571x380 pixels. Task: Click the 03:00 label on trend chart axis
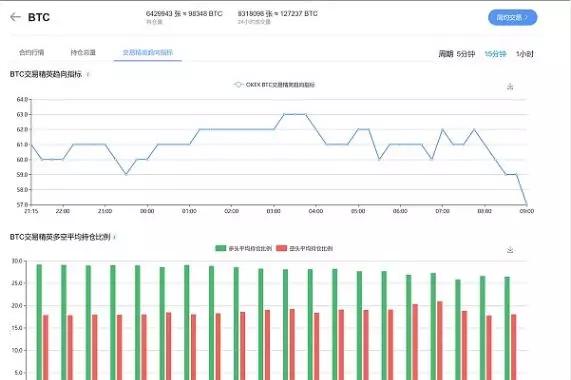pyautogui.click(x=273, y=211)
